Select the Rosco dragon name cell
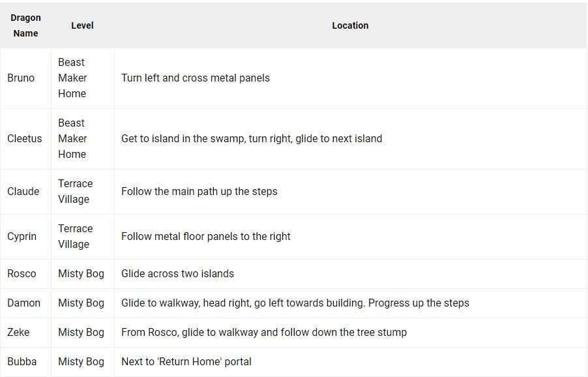Viewport: 588px width, 377px height. [x=22, y=273]
